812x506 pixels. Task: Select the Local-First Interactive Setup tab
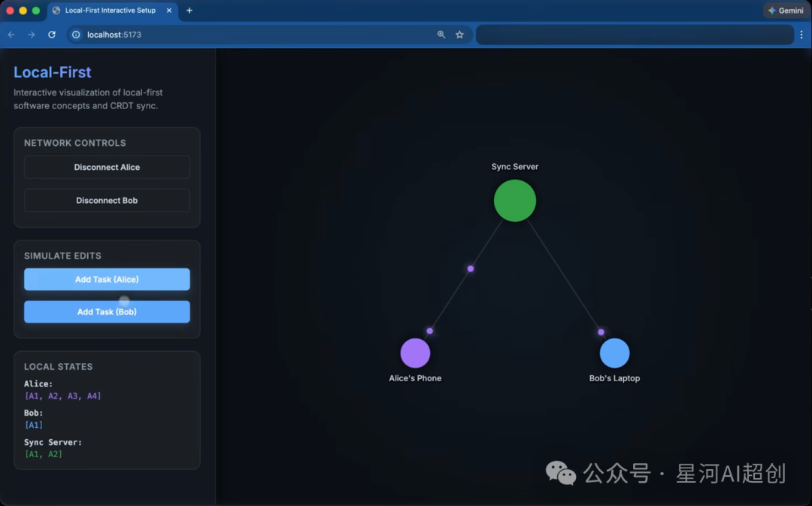pos(109,11)
